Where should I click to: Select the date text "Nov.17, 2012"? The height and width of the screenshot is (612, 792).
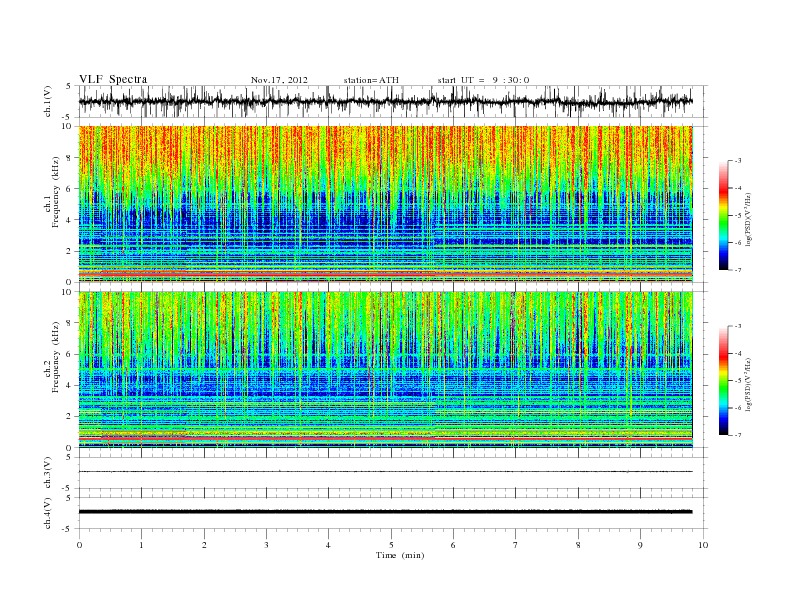(x=279, y=80)
